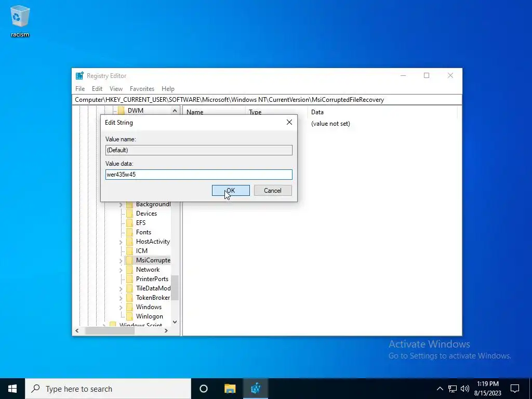Viewport: 532px width, 399px height.
Task: Click the taskbar search box
Action: click(x=108, y=389)
